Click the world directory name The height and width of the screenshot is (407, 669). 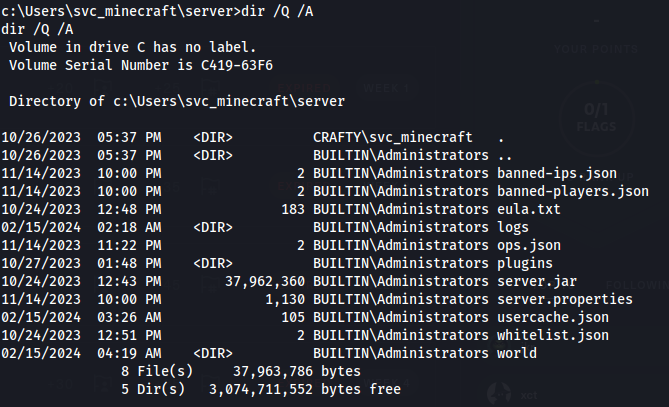pyautogui.click(x=517, y=353)
